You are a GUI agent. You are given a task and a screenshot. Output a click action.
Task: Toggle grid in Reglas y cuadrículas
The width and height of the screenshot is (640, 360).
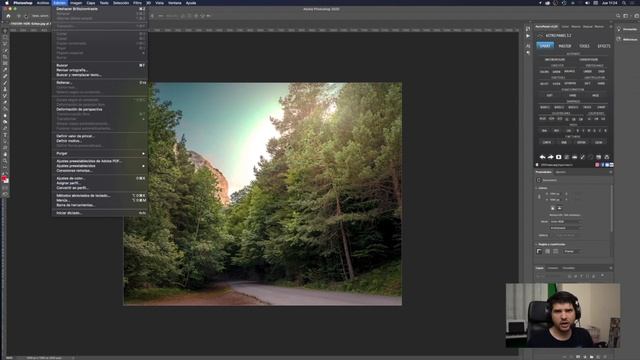click(x=547, y=251)
